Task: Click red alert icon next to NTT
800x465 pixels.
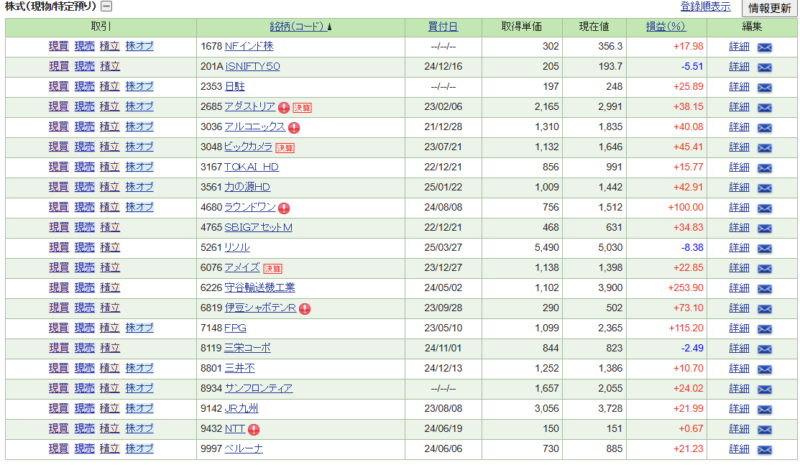Action: point(254,430)
